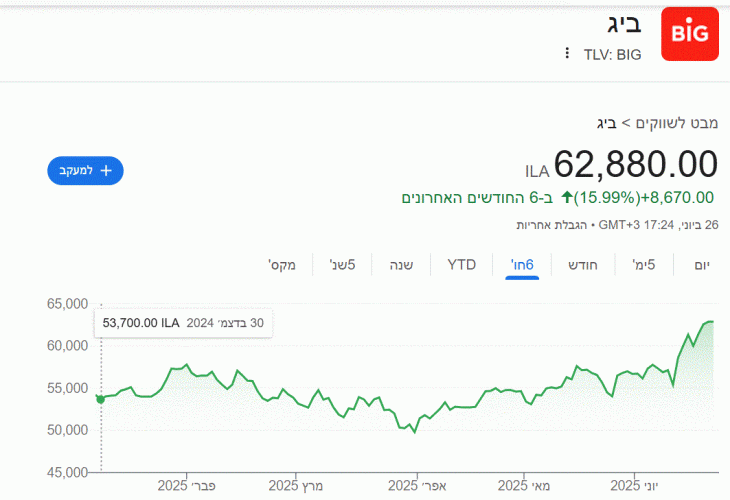Click the red BIG company logo

[x=689, y=33]
